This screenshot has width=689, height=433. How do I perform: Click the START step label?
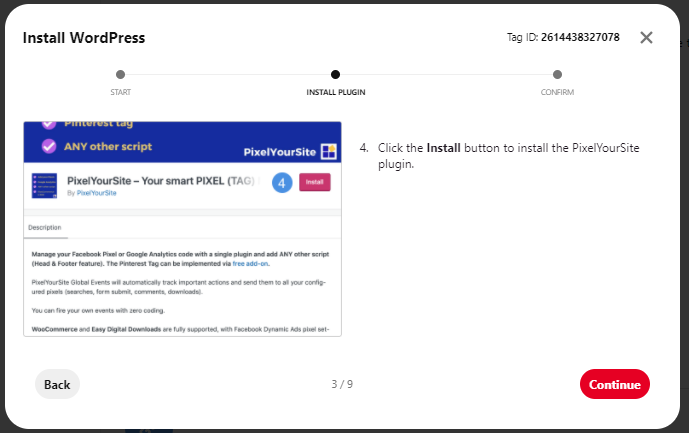120,92
